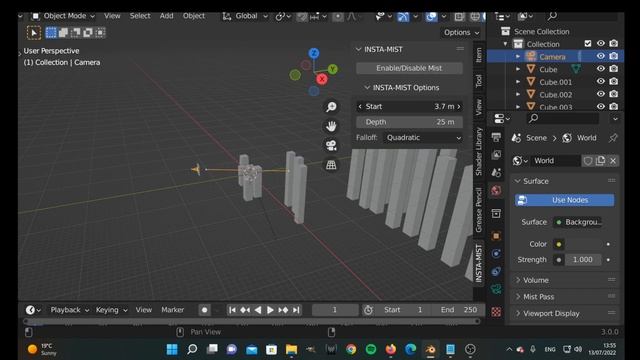Open the Global transform orientation dropdown
Image resolution: width=640 pixels, height=360 pixels.
[x=245, y=16]
